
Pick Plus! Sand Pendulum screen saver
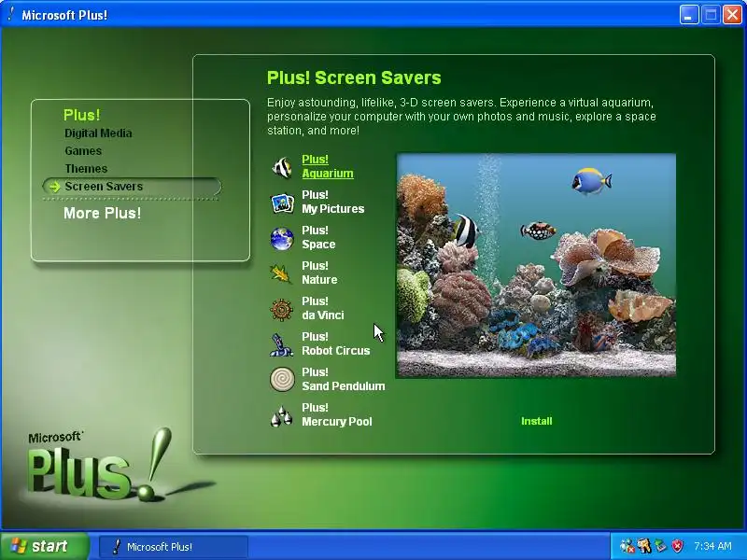click(343, 379)
